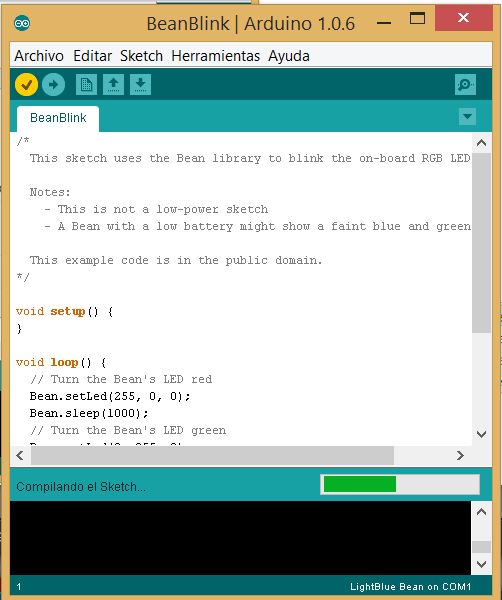502x600 pixels.
Task: Open the Editar menu
Action: click(93, 56)
